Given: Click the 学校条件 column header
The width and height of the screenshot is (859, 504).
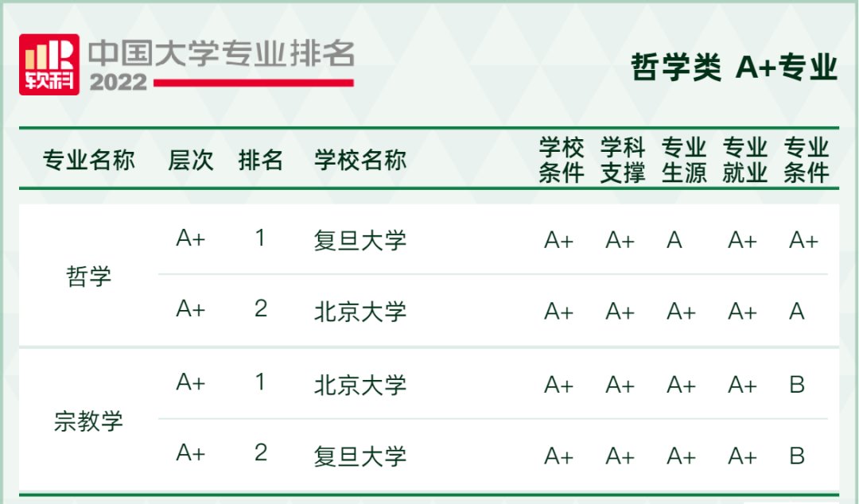Looking at the screenshot, I should [x=562, y=160].
